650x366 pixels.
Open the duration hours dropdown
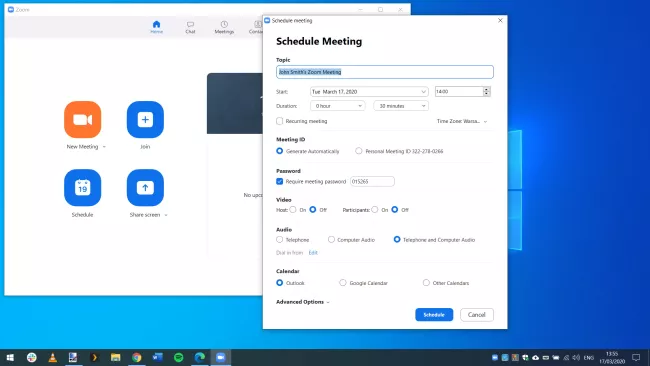click(337, 106)
